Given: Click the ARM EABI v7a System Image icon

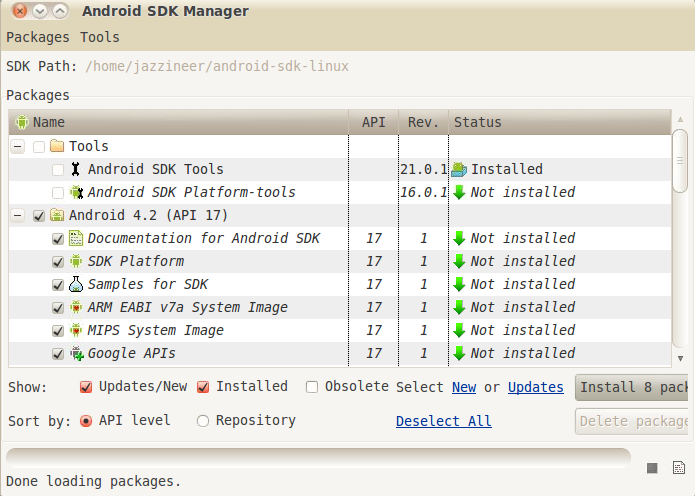Looking at the screenshot, I should [x=76, y=307].
